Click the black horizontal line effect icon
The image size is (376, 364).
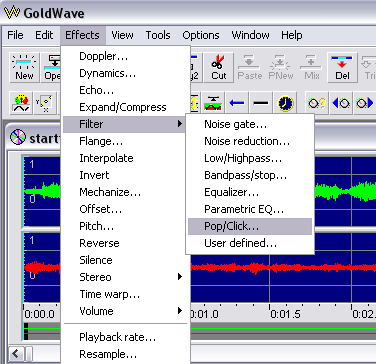[x=261, y=103]
